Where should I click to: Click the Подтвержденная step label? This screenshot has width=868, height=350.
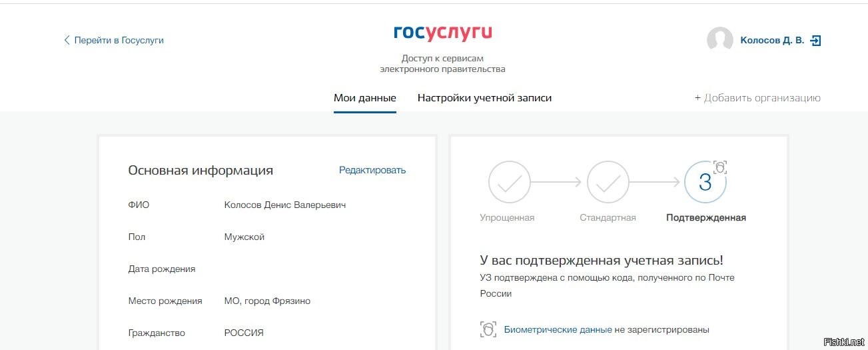point(706,217)
